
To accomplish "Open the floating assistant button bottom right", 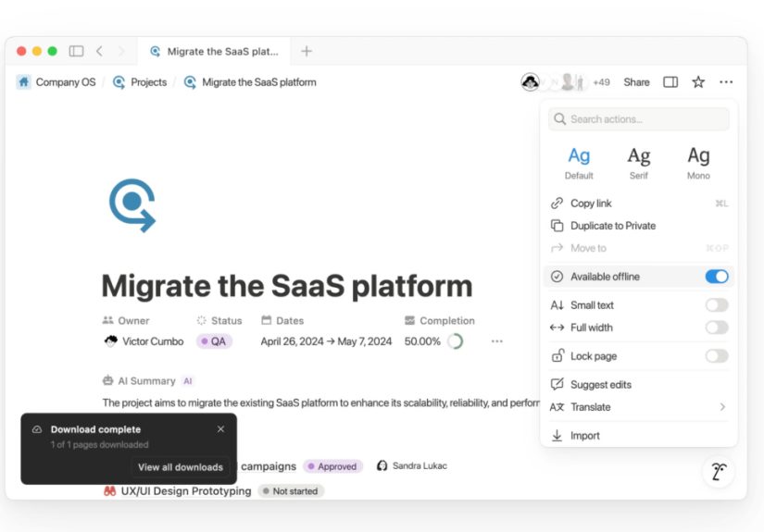I will (718, 472).
